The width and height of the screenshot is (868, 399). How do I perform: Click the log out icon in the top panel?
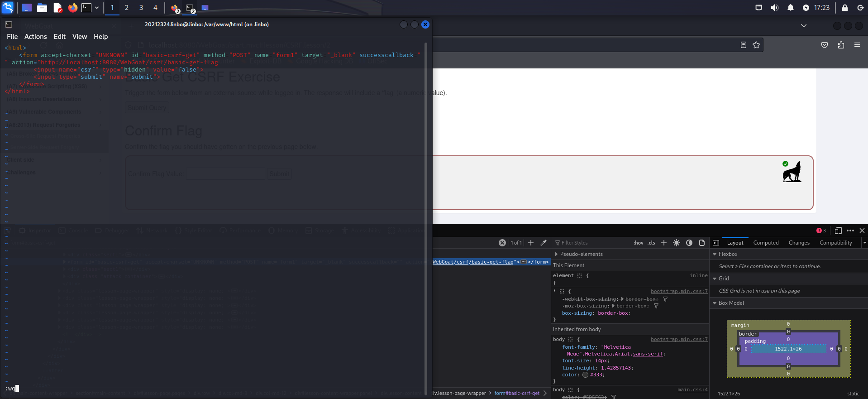click(860, 8)
